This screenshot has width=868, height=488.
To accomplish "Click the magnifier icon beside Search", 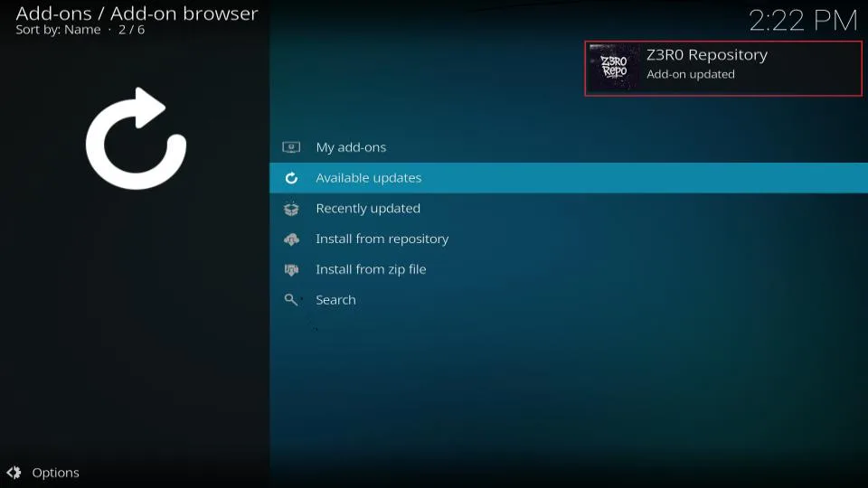I will (x=290, y=299).
